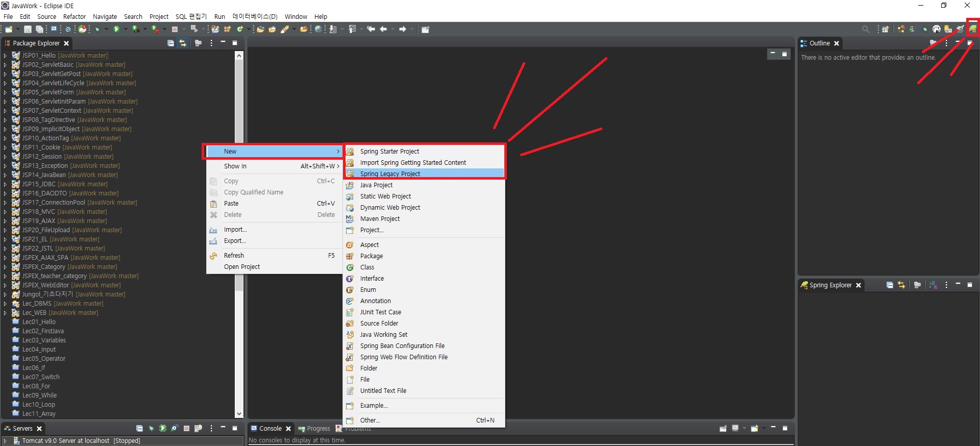Screen dimensions: 980x446
Task: Click Package Explorer scrollbar down arrow
Action: pos(239,414)
